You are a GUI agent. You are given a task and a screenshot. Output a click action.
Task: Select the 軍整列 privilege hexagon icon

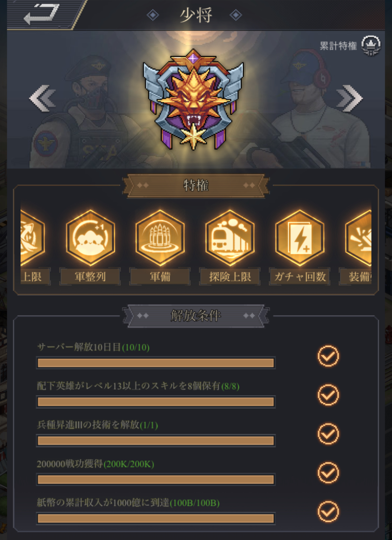tap(90, 238)
